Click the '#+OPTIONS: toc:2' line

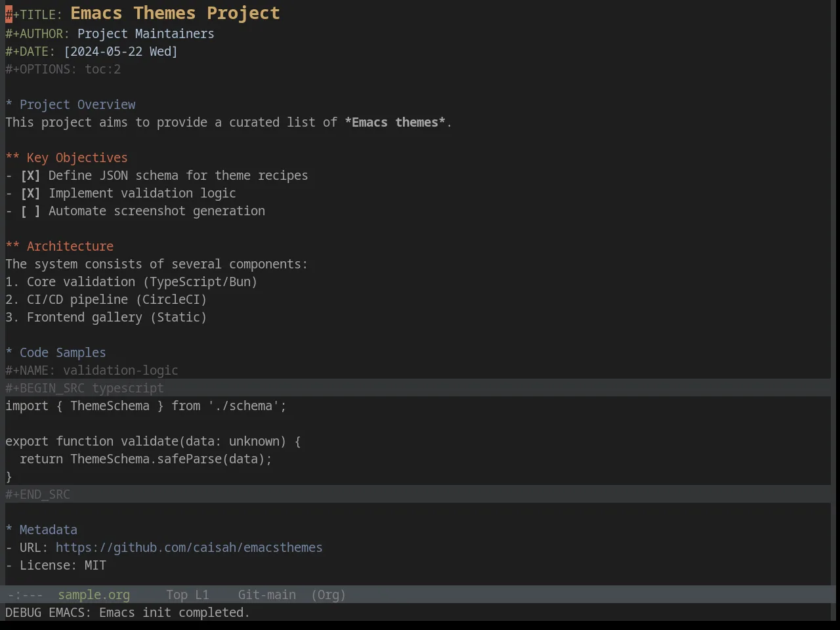[63, 70]
